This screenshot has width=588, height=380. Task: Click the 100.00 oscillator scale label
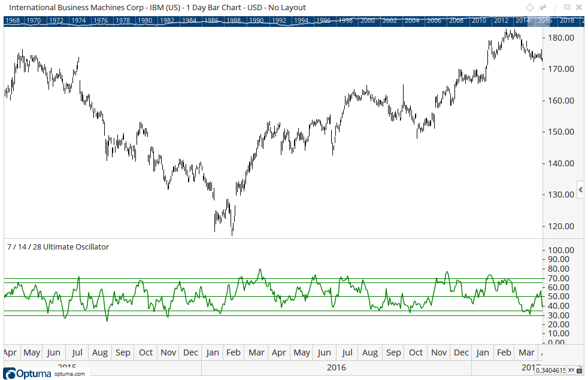(x=561, y=250)
